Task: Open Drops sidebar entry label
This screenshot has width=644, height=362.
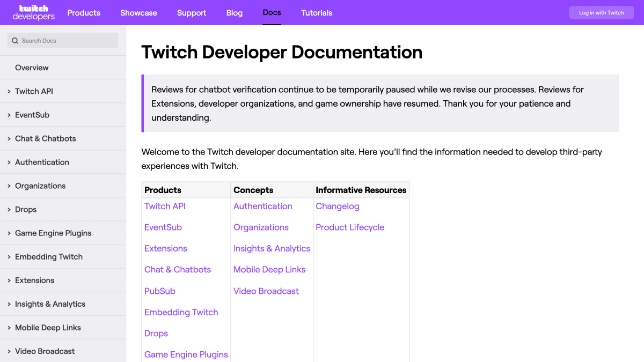Action: point(26,209)
